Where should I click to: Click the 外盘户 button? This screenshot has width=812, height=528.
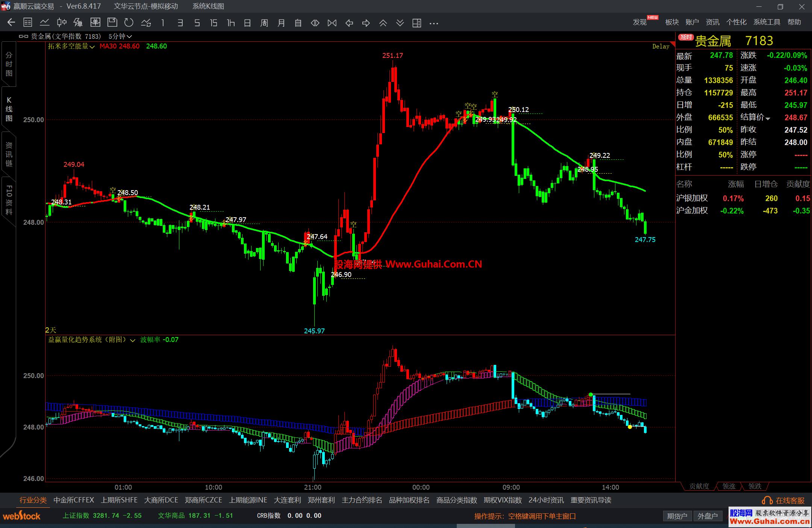(x=707, y=516)
